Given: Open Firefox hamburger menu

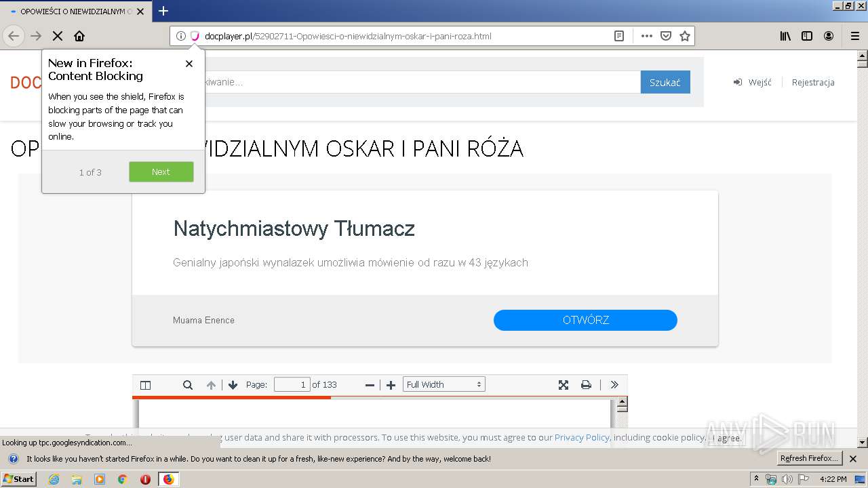Looking at the screenshot, I should [x=854, y=36].
